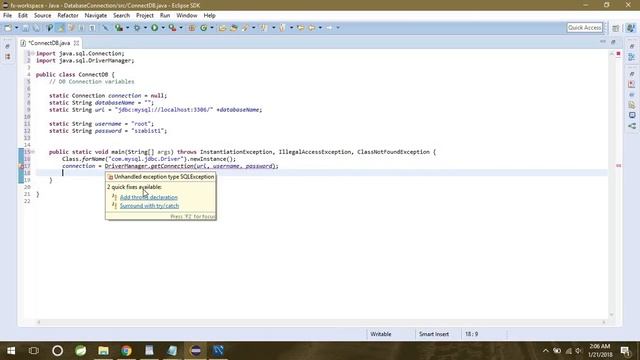Open the Back history dropdown arrow
The height and width of the screenshot is (360, 640).
[x=320, y=28]
